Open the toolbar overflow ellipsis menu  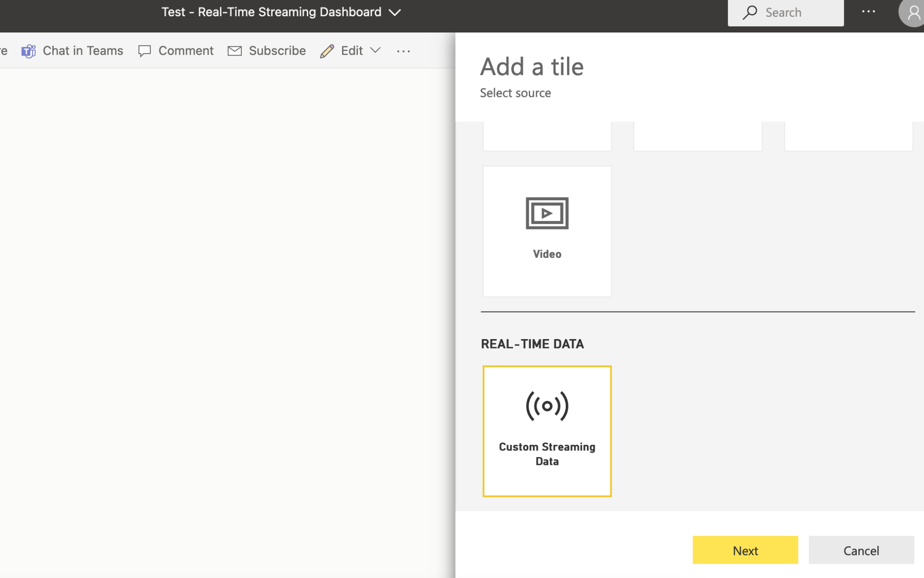pyautogui.click(x=403, y=50)
